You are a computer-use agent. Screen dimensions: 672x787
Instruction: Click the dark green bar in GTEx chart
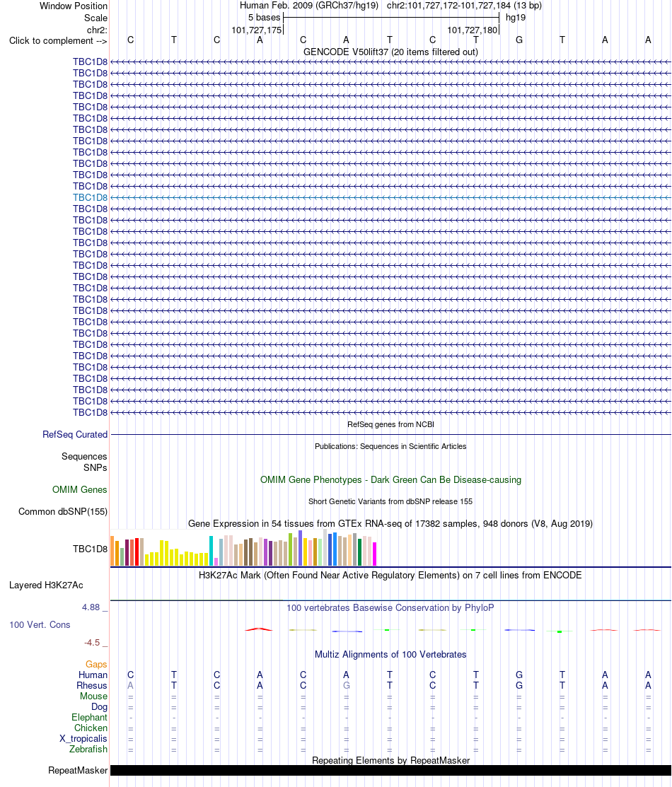[x=359, y=552]
